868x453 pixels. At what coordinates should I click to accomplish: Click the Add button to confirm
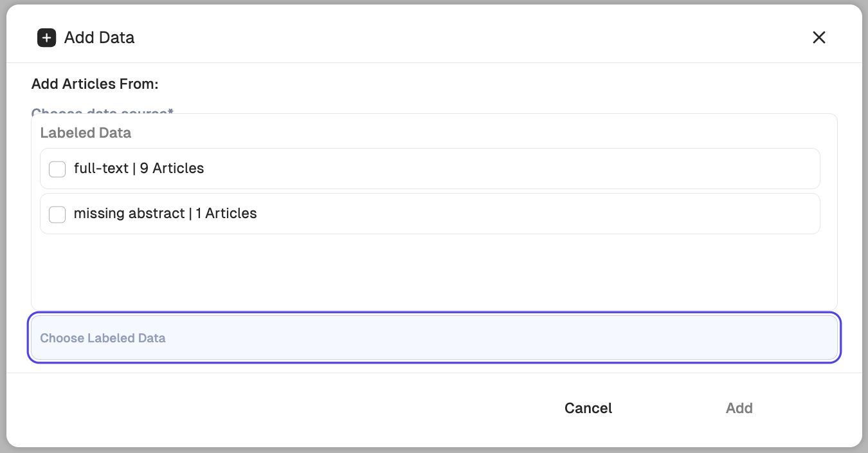click(x=739, y=408)
